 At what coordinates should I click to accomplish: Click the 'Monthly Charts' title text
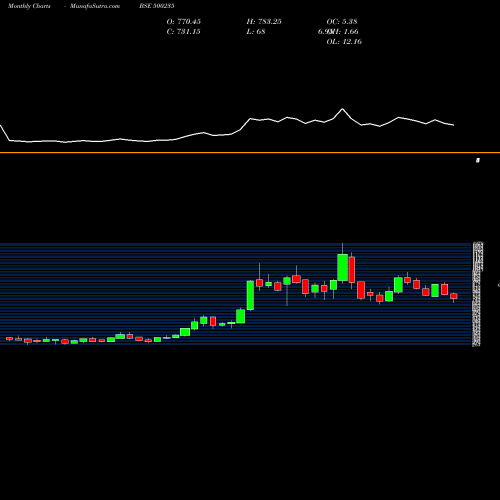coord(29,6)
